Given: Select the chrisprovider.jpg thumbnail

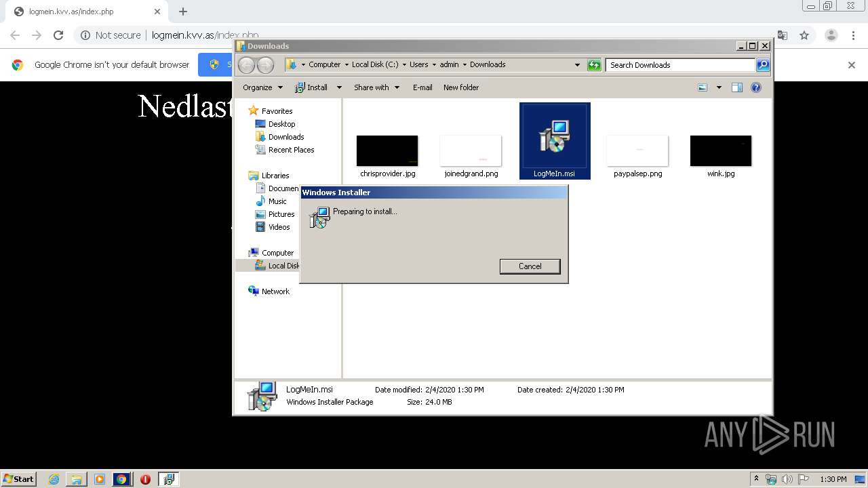Looking at the screenshot, I should tap(387, 150).
